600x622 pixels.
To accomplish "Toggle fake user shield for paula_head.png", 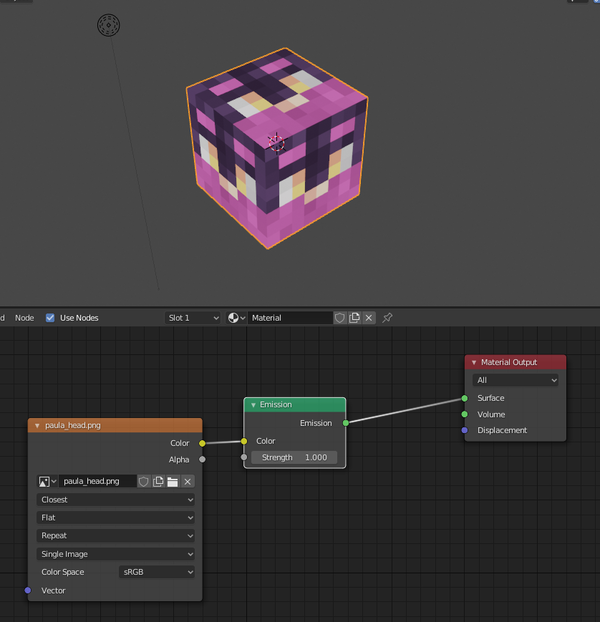I will (x=144, y=482).
